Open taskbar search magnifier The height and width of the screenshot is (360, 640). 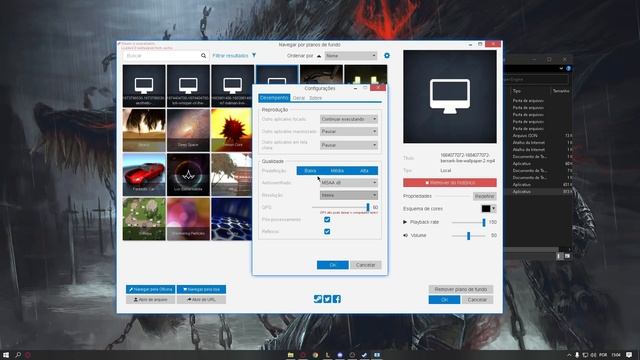tap(18, 355)
